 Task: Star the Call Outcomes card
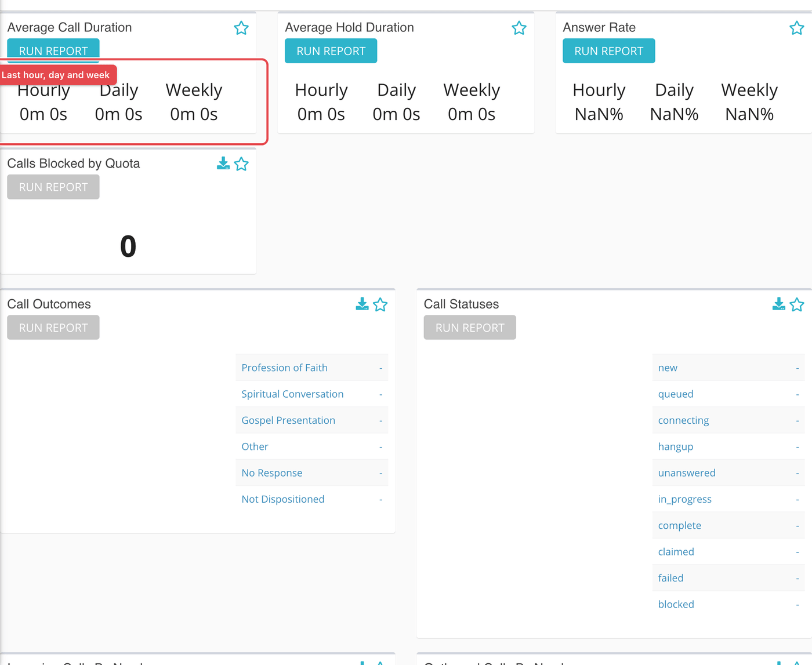pyautogui.click(x=380, y=304)
